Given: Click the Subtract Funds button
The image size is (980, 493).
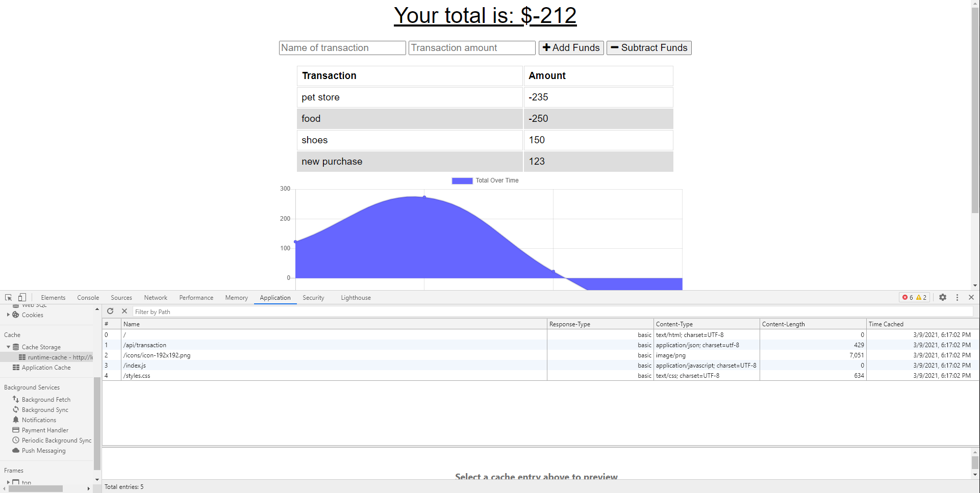Looking at the screenshot, I should click(x=648, y=47).
